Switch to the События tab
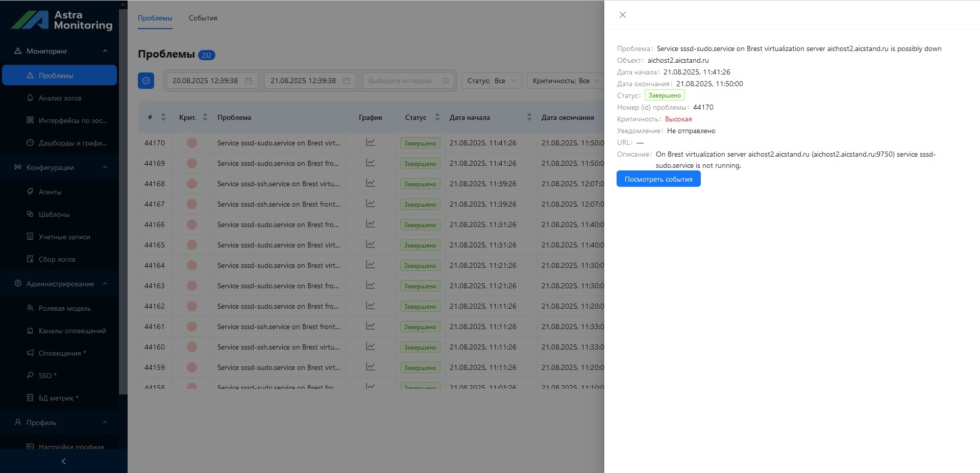The image size is (980, 473). click(x=203, y=18)
